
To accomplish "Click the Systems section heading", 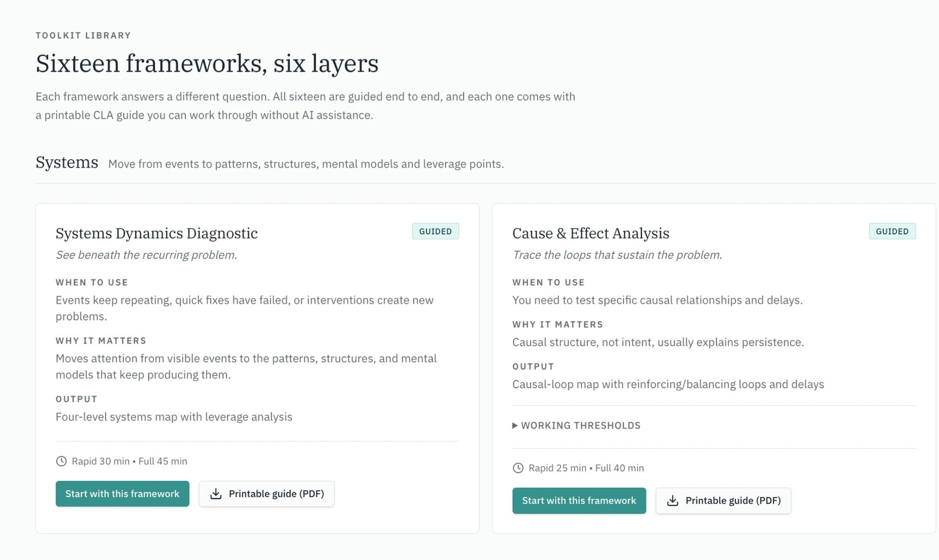I will (x=67, y=162).
